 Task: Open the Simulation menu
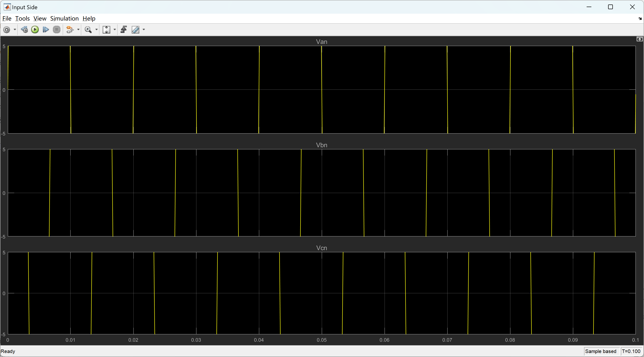pyautogui.click(x=64, y=18)
